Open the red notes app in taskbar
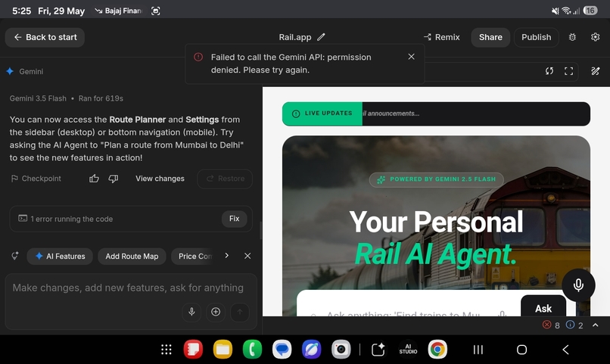 [x=193, y=349]
